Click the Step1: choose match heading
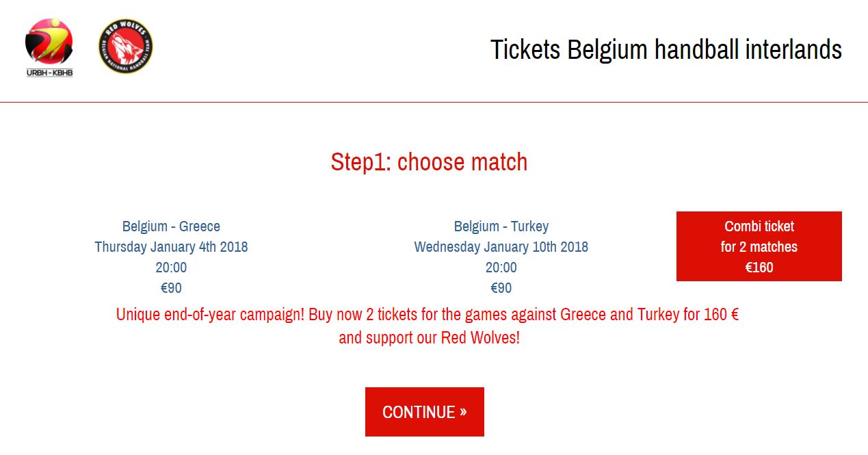The height and width of the screenshot is (455, 868). pyautogui.click(x=429, y=162)
